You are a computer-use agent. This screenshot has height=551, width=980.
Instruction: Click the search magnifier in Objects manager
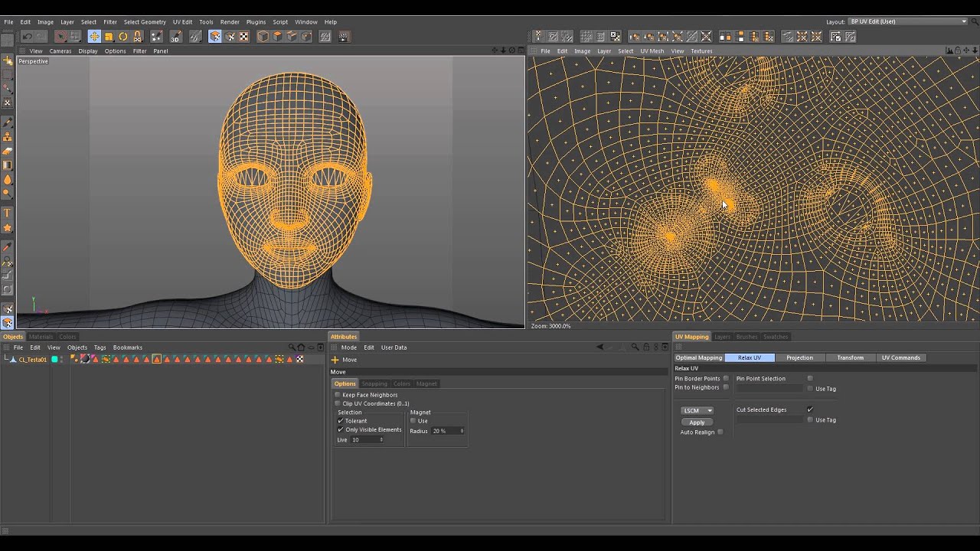point(292,347)
